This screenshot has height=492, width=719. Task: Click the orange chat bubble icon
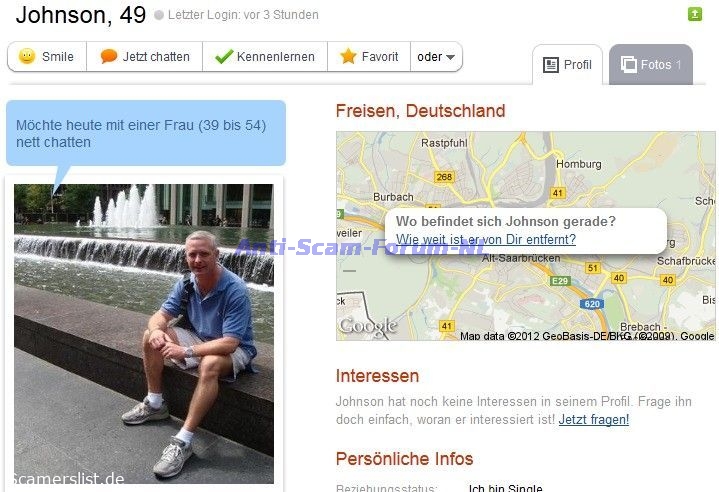click(109, 56)
